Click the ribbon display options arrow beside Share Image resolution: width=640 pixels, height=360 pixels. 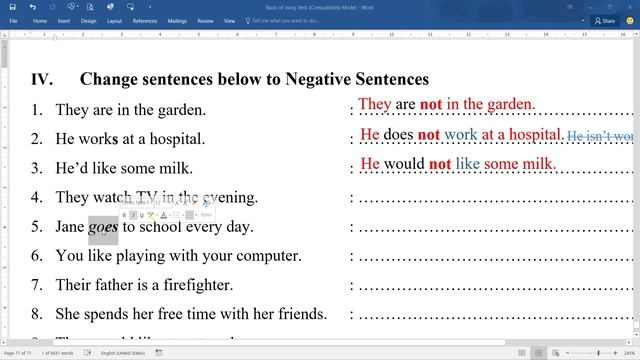coord(583,21)
